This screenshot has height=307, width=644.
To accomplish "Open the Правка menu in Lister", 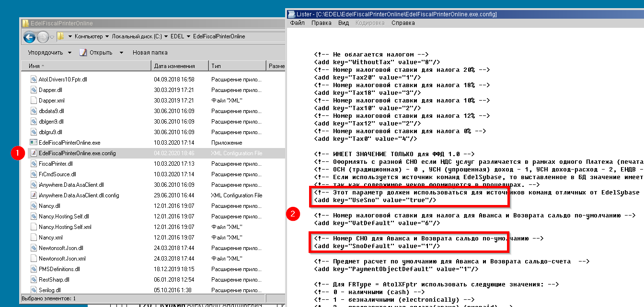I will [321, 23].
